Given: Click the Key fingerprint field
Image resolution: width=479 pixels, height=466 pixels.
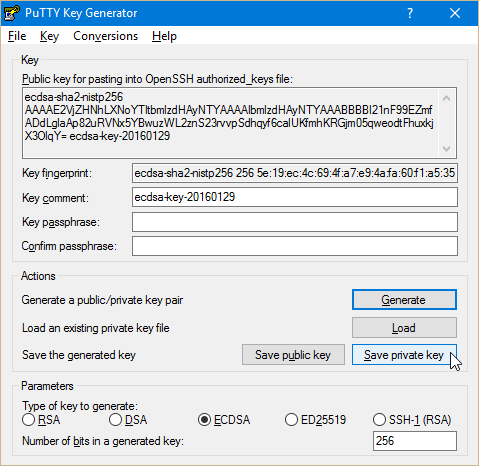Looking at the screenshot, I should pyautogui.click(x=295, y=173).
